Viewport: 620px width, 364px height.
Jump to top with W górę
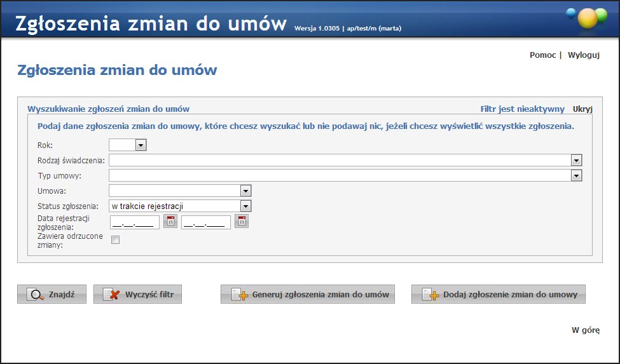click(x=586, y=330)
